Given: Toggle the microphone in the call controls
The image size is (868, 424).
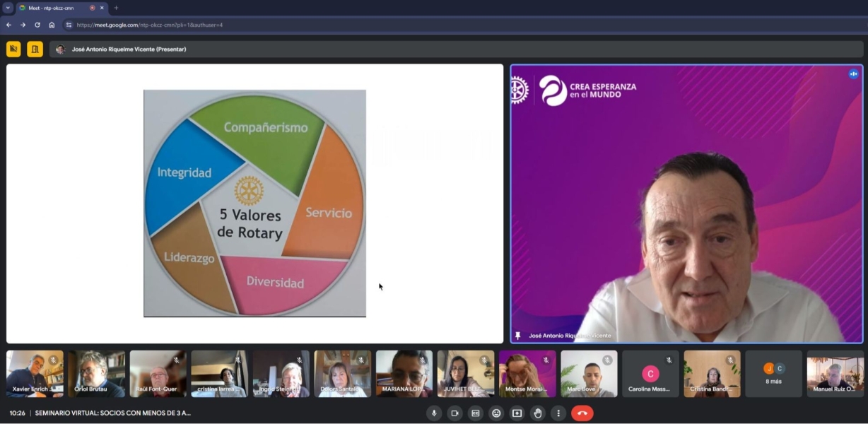Looking at the screenshot, I should [434, 413].
